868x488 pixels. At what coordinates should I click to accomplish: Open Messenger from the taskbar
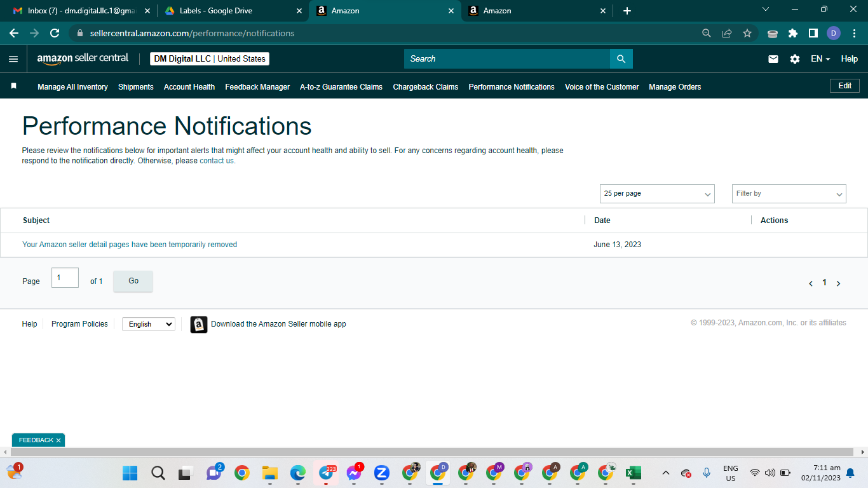(x=355, y=473)
